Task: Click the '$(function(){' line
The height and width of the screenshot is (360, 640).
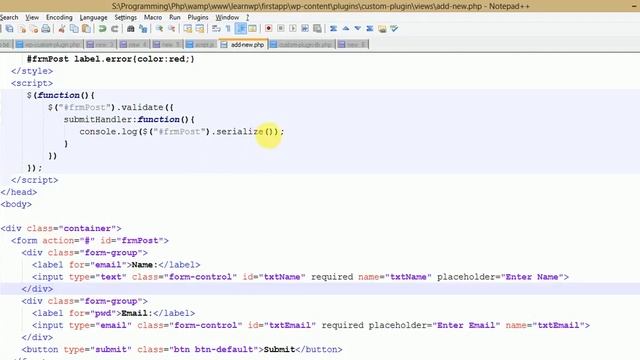Action: coord(60,95)
